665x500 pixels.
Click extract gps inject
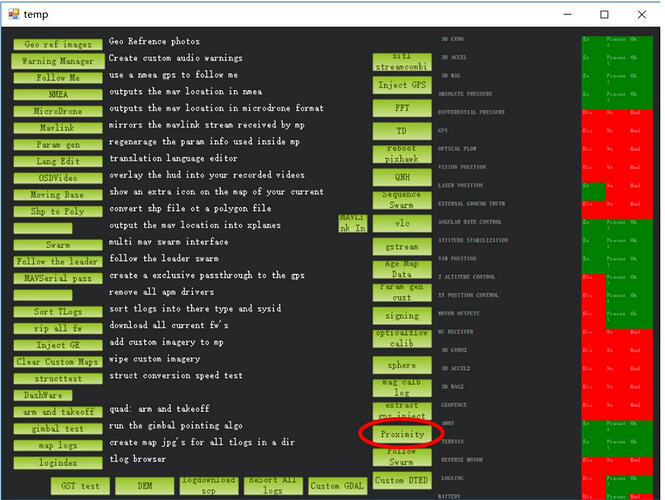click(402, 411)
